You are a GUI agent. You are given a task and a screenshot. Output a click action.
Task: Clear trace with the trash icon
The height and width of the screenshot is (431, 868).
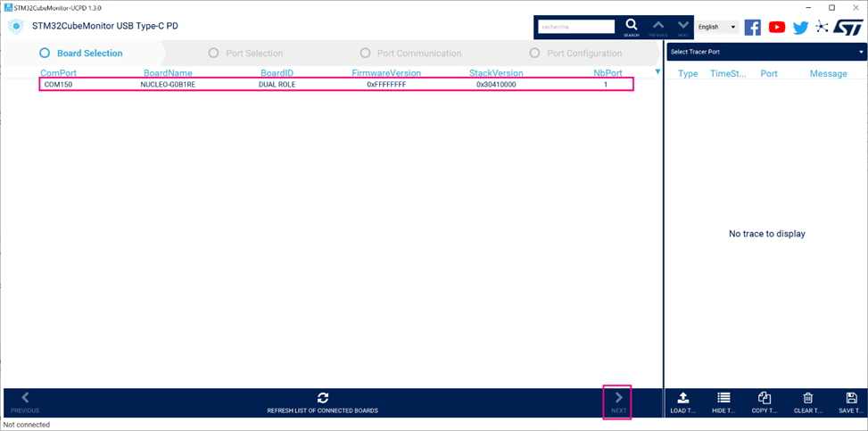coord(808,403)
